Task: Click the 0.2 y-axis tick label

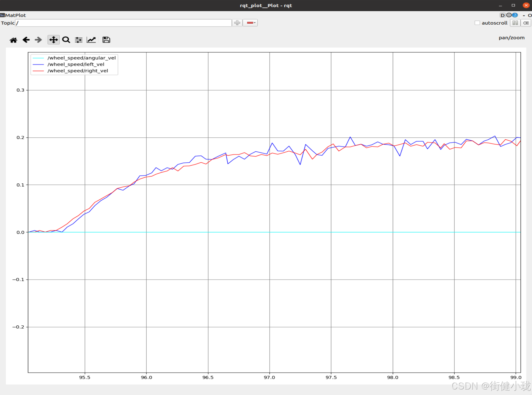Action: pyautogui.click(x=20, y=137)
